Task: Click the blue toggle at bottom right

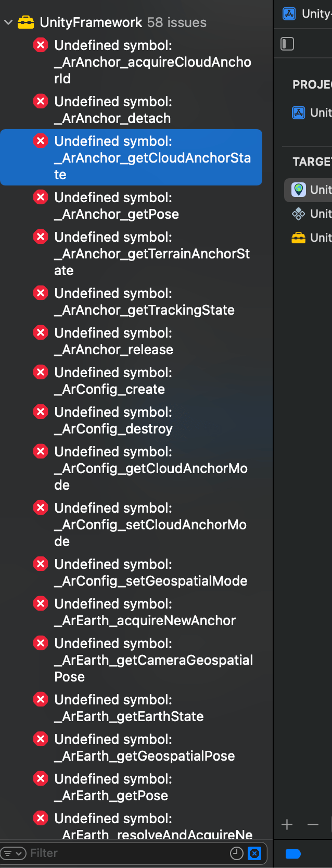Action: pyautogui.click(x=292, y=854)
